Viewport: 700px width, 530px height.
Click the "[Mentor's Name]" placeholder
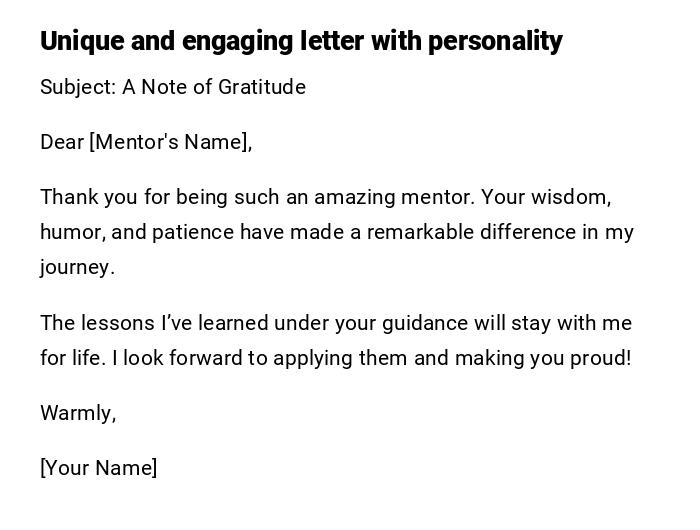(x=170, y=142)
